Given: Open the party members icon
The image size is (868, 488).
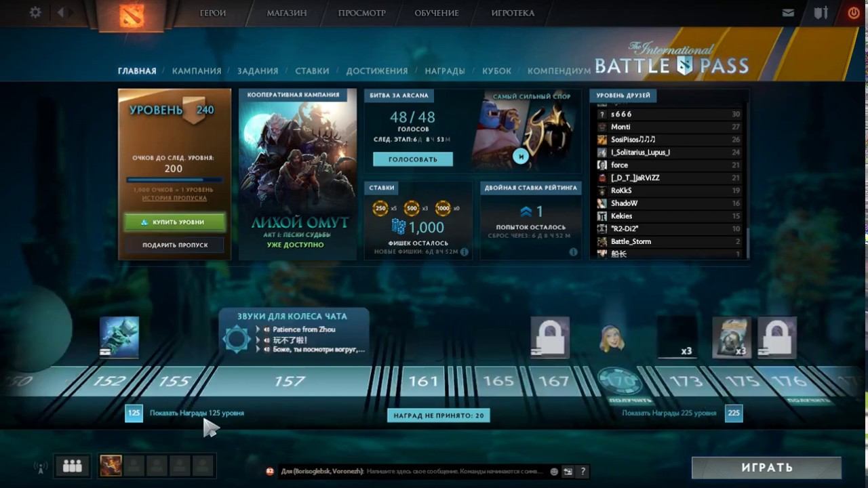Looking at the screenshot, I should click(72, 466).
